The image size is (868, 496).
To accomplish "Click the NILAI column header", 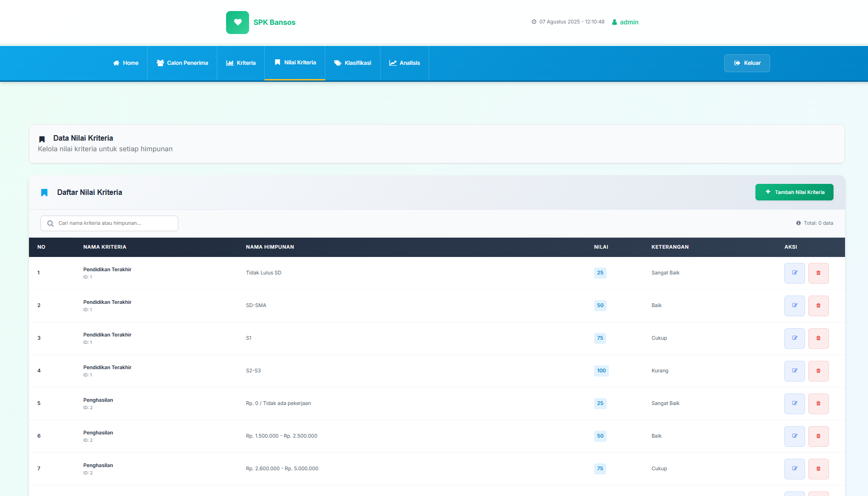I will [601, 247].
